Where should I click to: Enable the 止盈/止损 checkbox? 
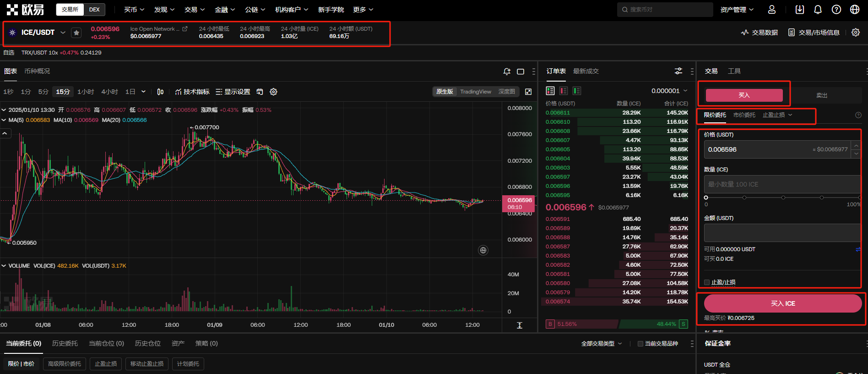tap(707, 282)
